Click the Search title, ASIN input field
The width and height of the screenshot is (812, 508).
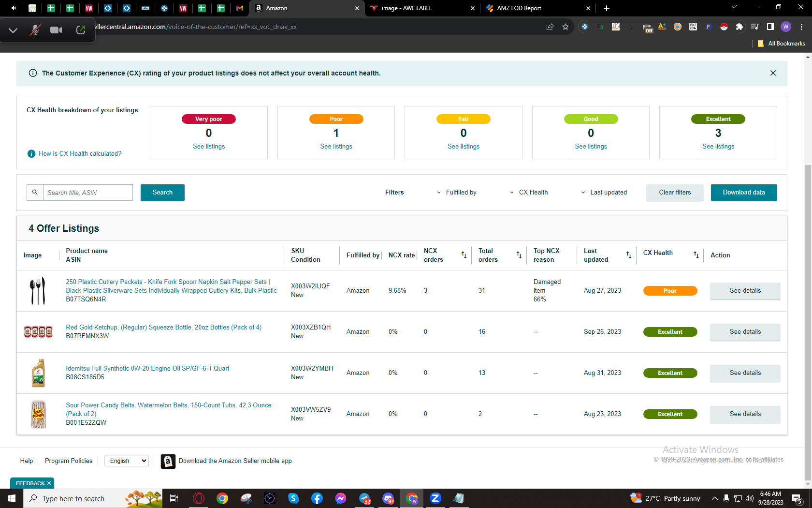coord(88,193)
